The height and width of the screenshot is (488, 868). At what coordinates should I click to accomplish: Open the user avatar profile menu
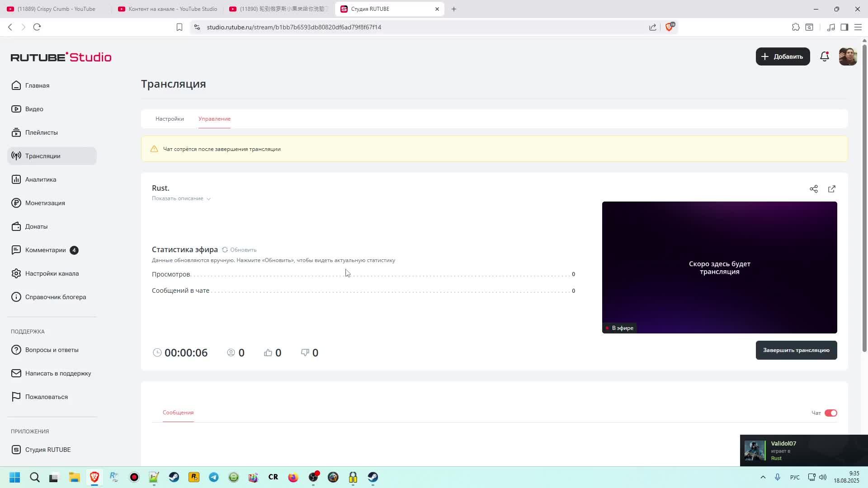(847, 56)
